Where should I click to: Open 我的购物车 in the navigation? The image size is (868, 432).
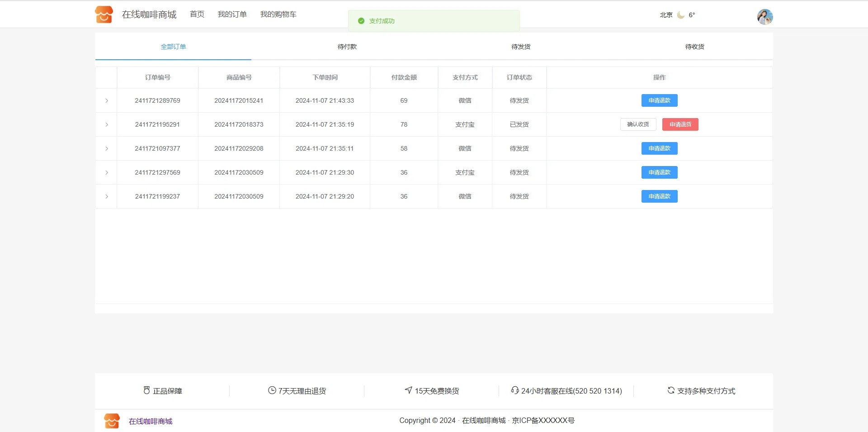point(278,14)
